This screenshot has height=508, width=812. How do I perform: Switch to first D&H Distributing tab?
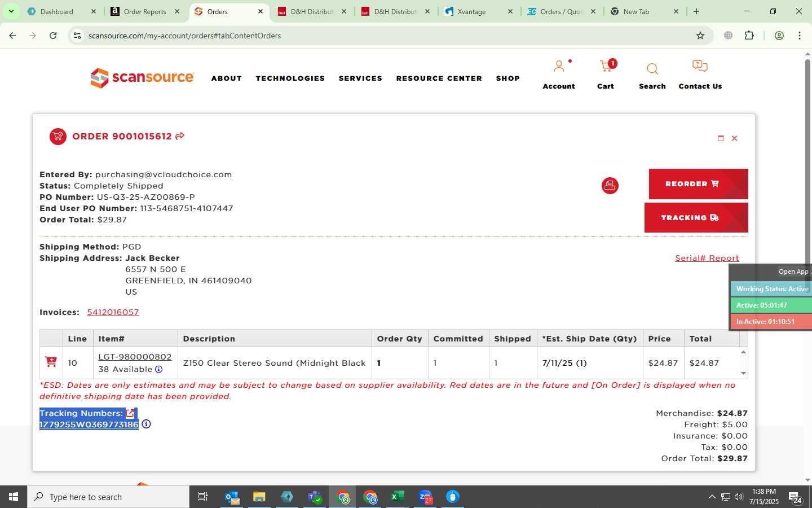point(311,11)
